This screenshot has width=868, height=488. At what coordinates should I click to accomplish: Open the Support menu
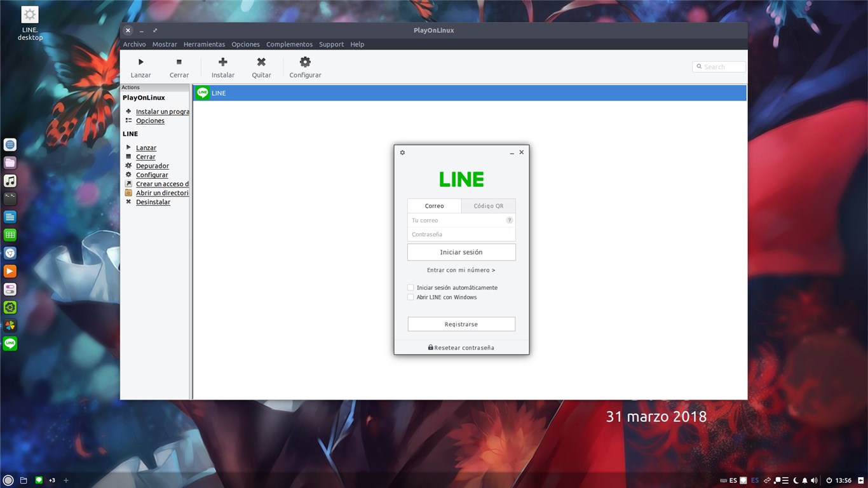[x=331, y=44]
